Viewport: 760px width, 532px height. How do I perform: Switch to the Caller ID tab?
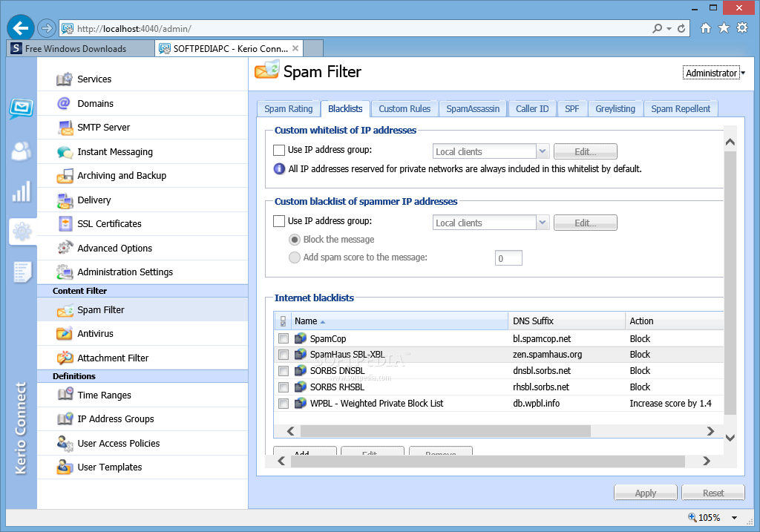[532, 109]
